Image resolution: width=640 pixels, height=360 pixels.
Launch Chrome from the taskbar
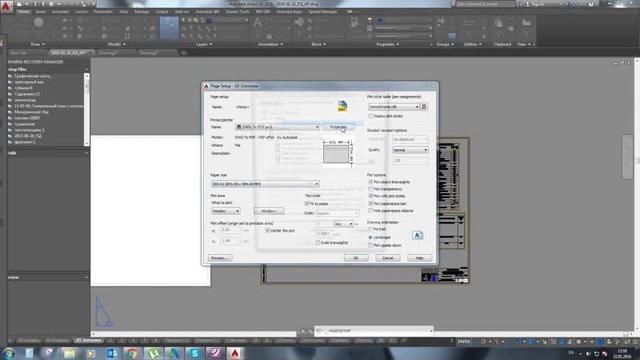click(132, 353)
